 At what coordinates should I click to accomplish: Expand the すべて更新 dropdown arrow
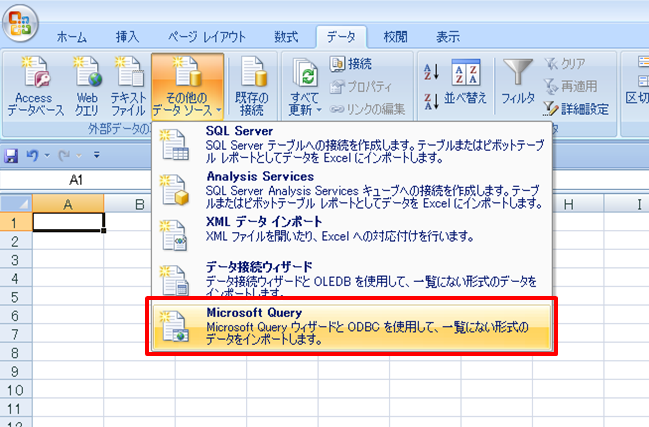pos(319,110)
